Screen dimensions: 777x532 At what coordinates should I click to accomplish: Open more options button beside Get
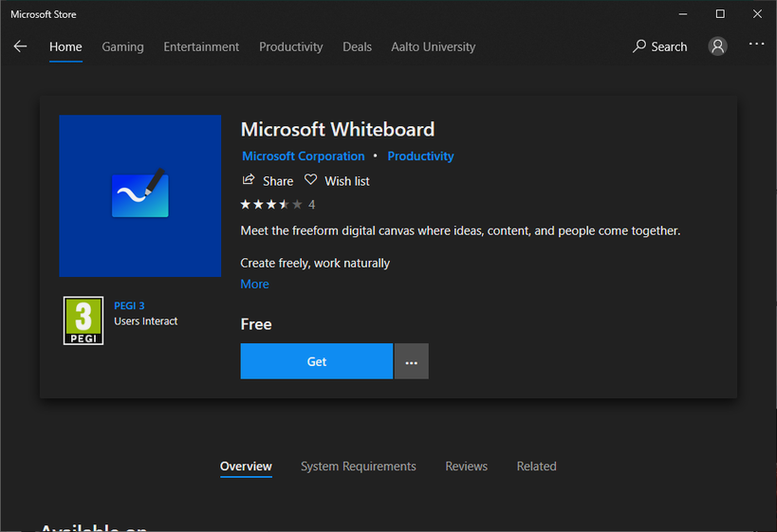[412, 361]
